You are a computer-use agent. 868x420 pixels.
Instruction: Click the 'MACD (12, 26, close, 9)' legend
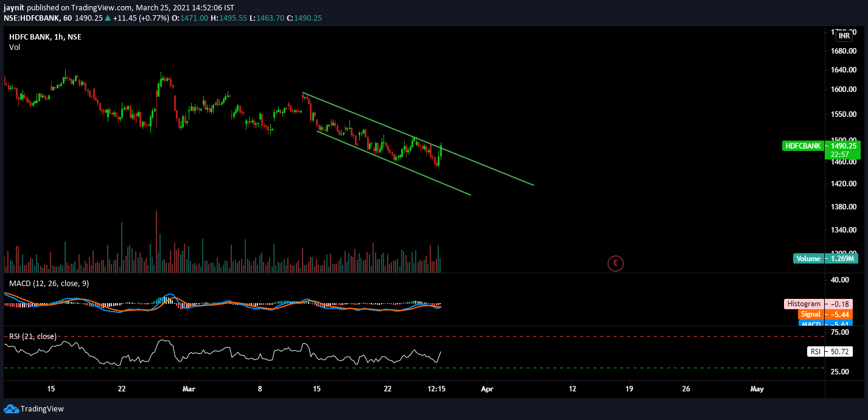tap(47, 284)
